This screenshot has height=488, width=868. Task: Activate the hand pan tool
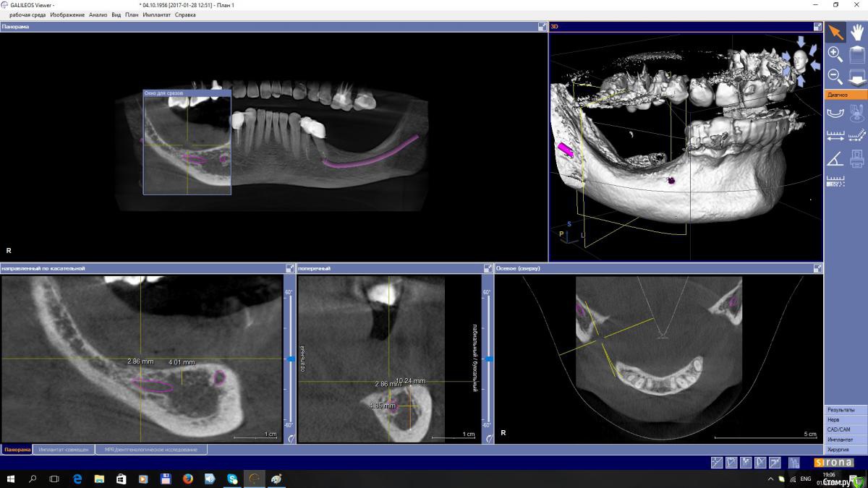coord(857,32)
